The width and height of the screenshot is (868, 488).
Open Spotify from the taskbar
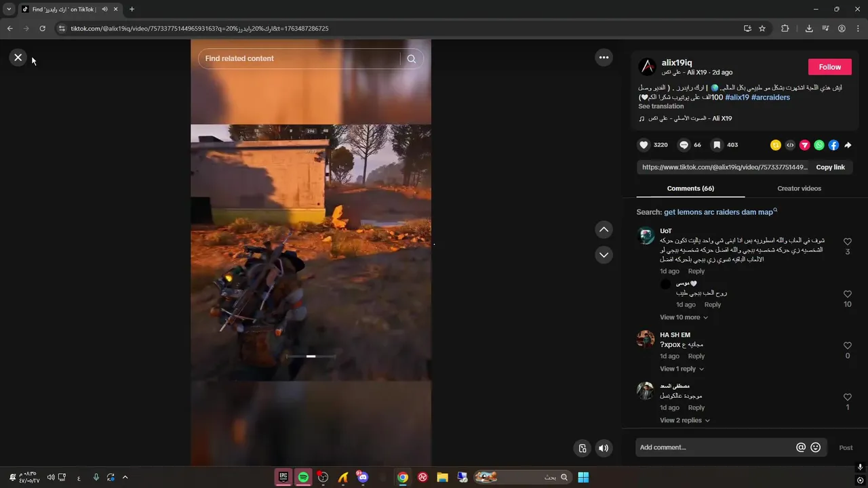303,477
